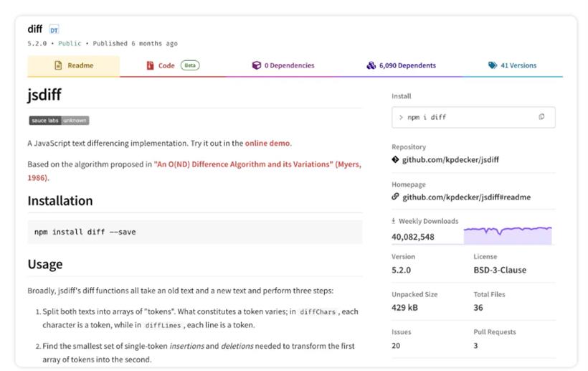Click the Total Files value 36

(x=478, y=308)
